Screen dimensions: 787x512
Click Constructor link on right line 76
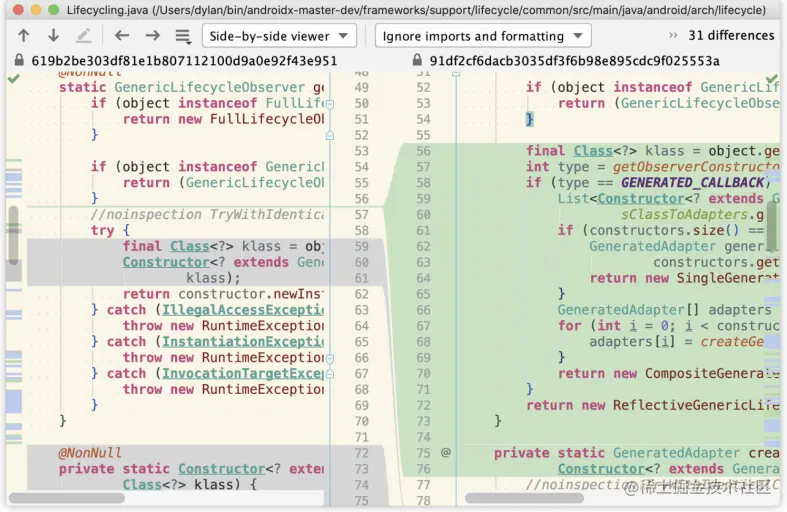click(601, 469)
